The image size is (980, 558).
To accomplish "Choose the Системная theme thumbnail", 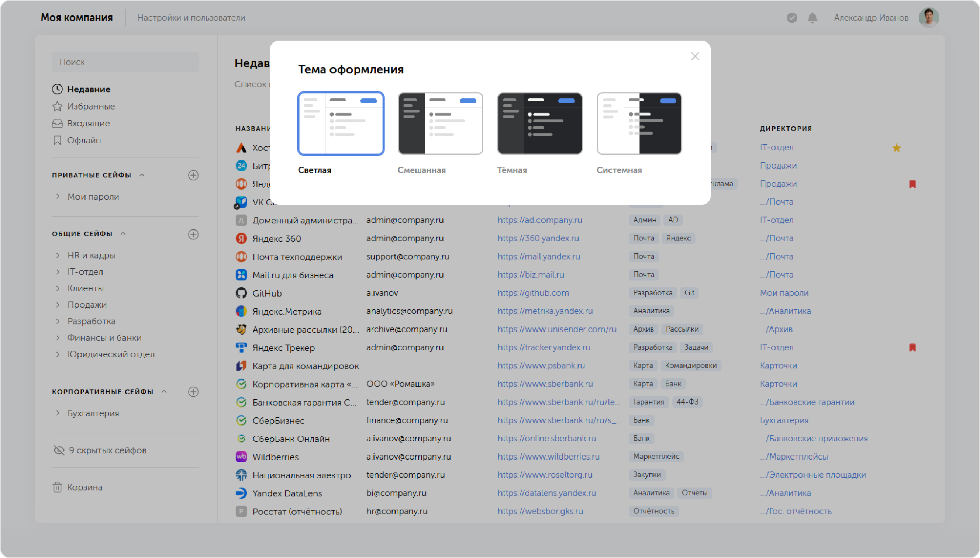I will click(639, 124).
